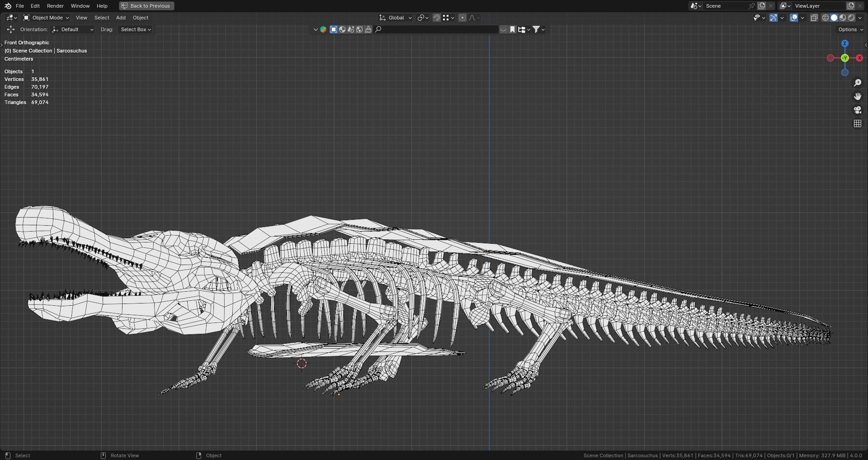
Task: Select View Layer display mode
Action: pos(333,29)
